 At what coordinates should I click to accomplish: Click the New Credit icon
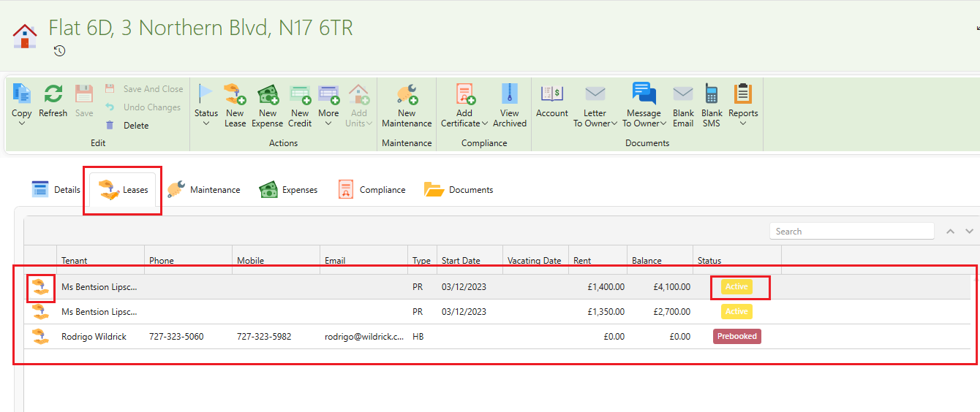300,94
